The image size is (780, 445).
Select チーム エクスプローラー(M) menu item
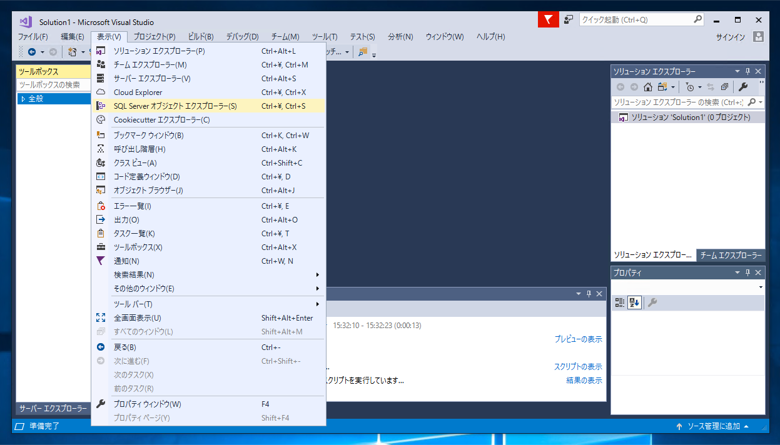tap(209, 65)
